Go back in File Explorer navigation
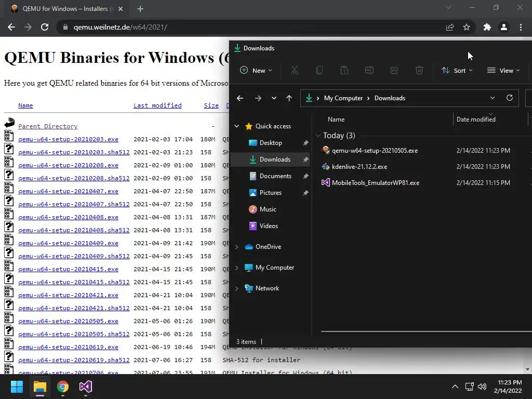 pyautogui.click(x=240, y=98)
